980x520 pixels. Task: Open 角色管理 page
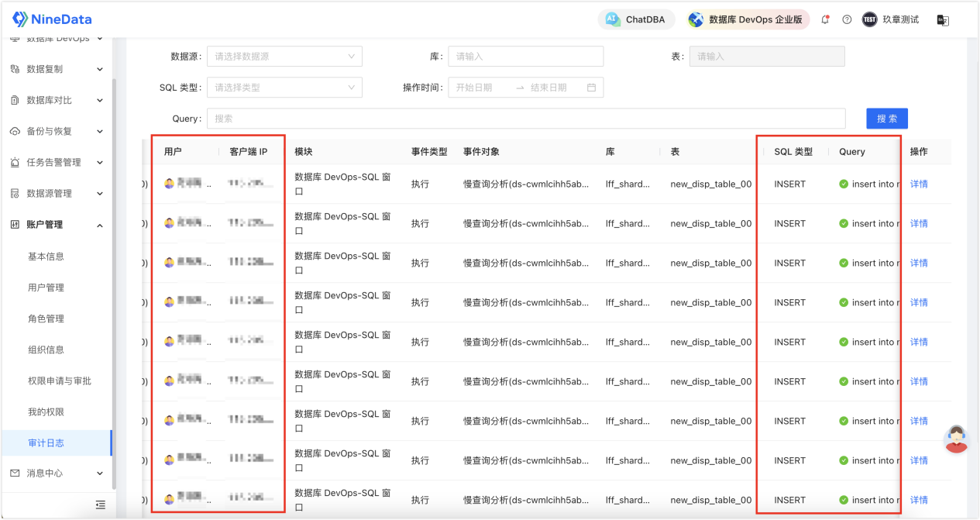46,319
